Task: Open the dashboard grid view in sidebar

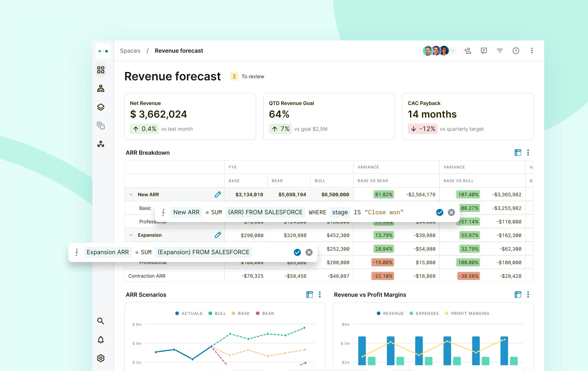Action: pos(101,70)
